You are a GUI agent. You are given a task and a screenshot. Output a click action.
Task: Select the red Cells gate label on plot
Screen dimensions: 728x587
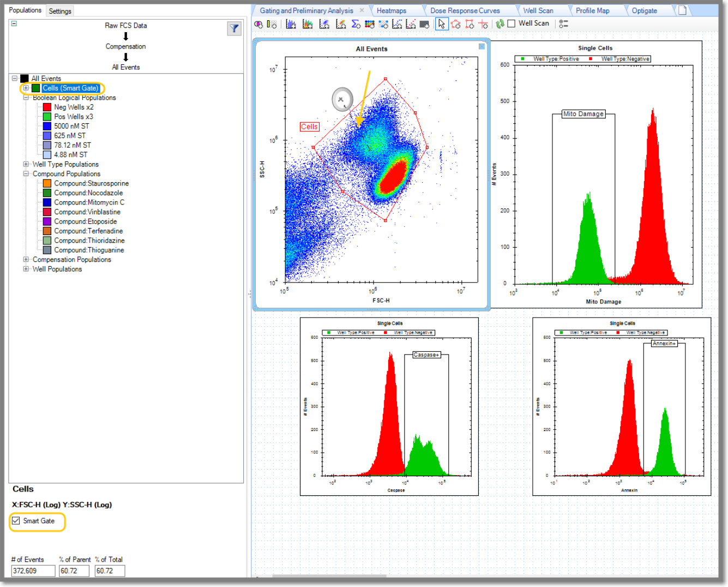coord(309,127)
